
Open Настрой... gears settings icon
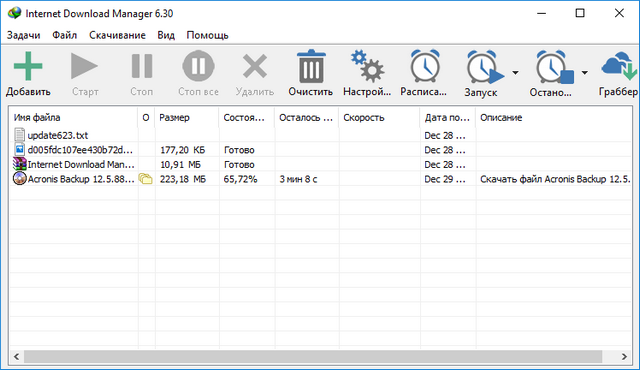coord(367,66)
